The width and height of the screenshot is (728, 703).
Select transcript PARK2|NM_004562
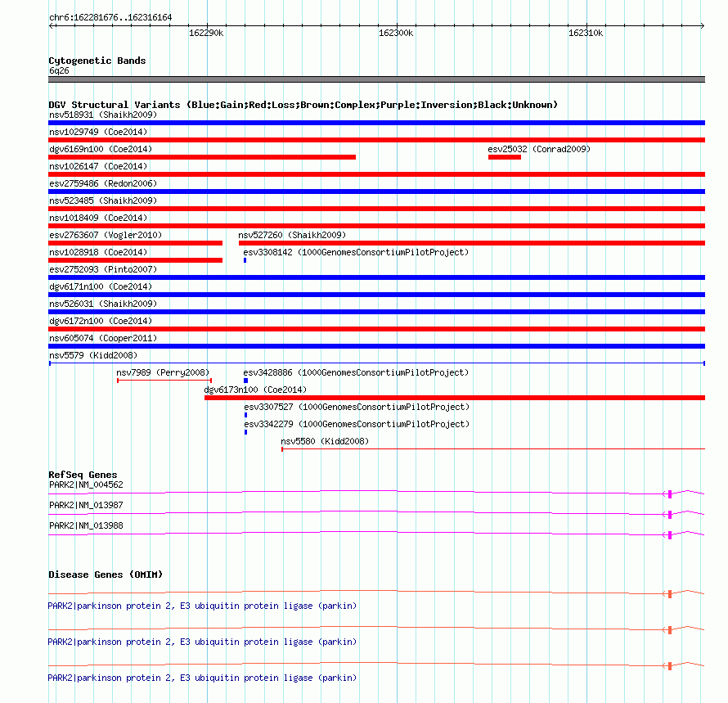[86, 485]
